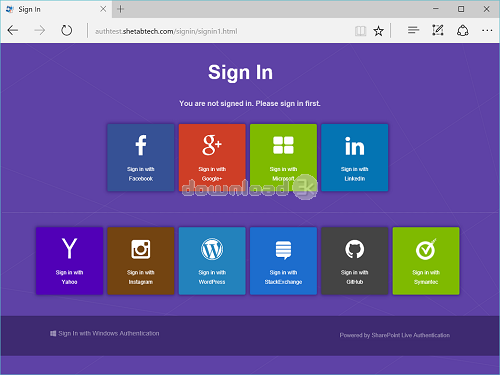
Task: Open reading view book icon
Action: click(360, 31)
